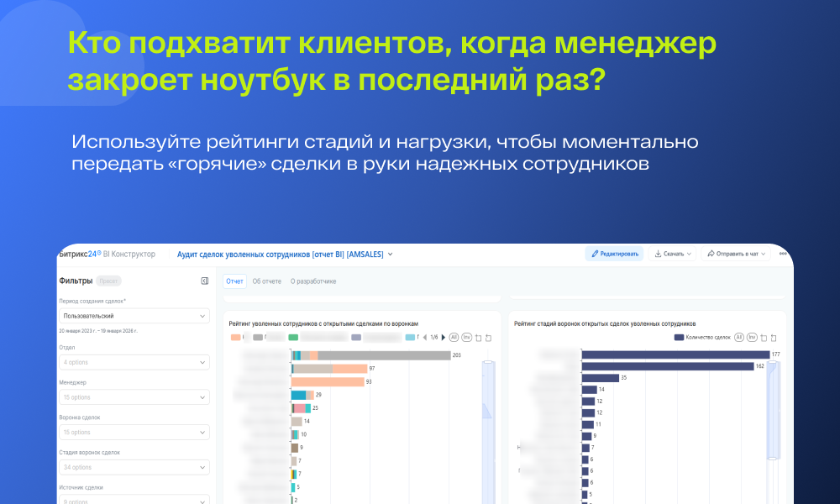The height and width of the screenshot is (504, 840).
Task: Go to next legend page in employees chart
Action: [443, 338]
